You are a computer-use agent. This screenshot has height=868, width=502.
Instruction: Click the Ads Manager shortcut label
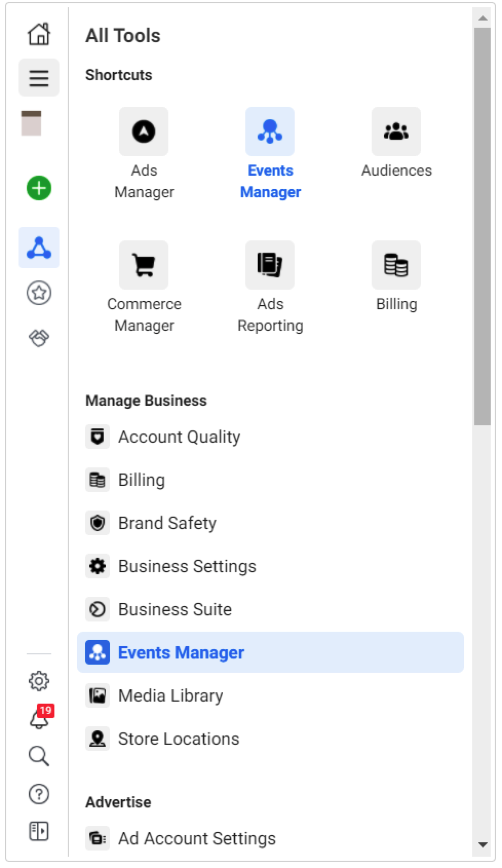pos(144,181)
